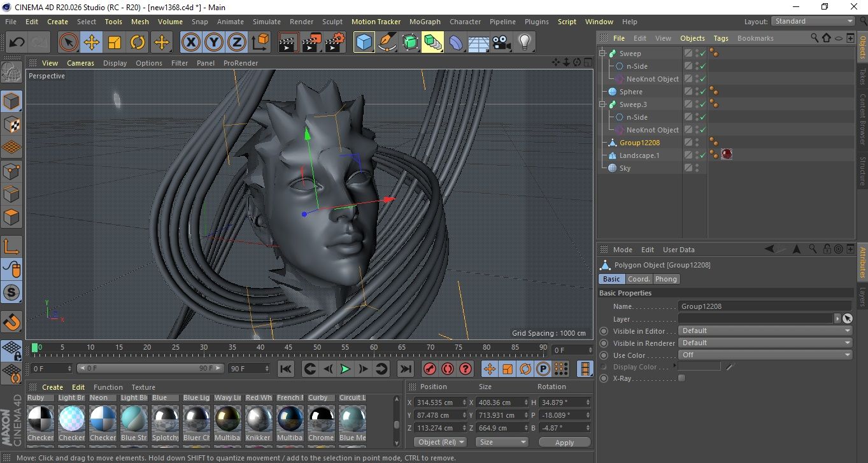Image resolution: width=868 pixels, height=463 pixels.
Task: Click Make Editable icon in left toolbar
Action: tap(11, 72)
